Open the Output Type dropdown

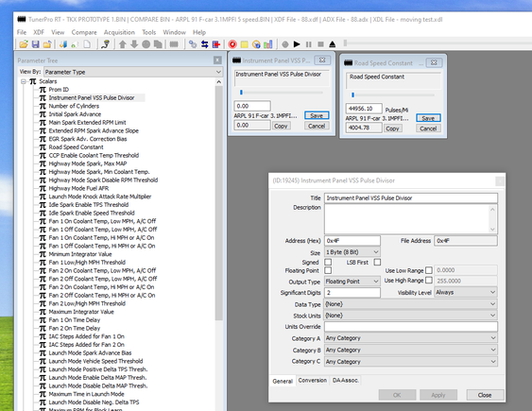(x=352, y=282)
